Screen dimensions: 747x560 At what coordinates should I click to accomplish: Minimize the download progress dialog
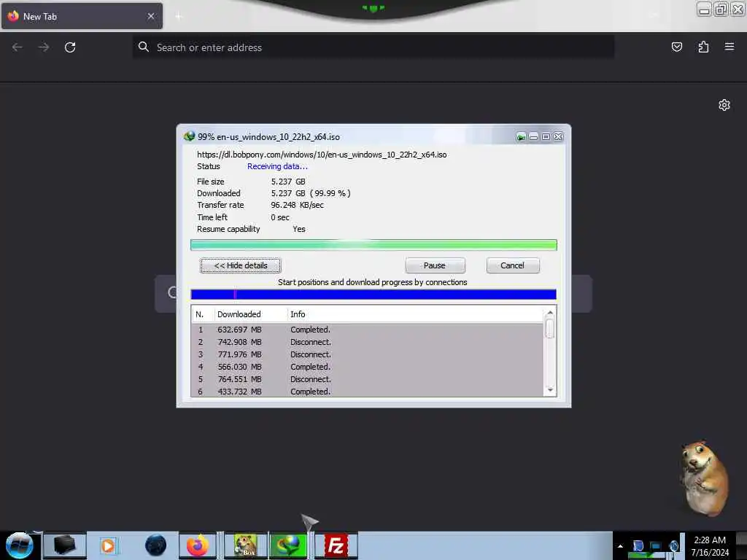pyautogui.click(x=533, y=137)
